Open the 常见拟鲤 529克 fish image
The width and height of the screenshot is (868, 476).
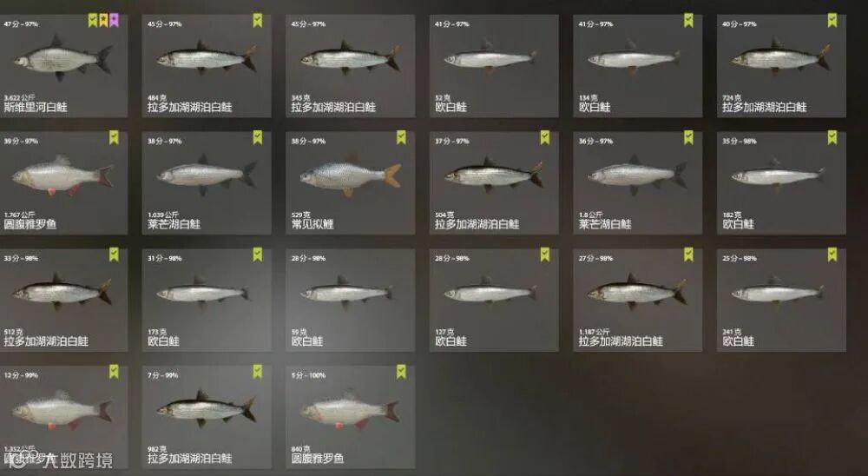click(x=351, y=176)
